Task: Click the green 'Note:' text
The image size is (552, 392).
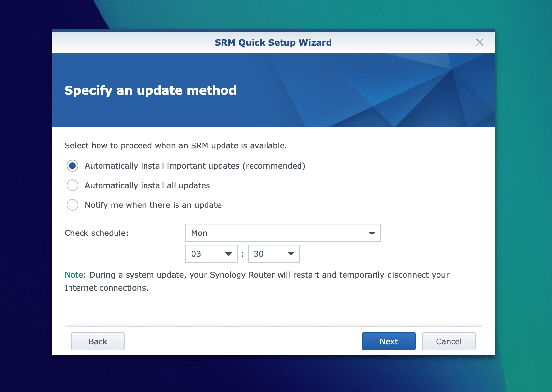Action: (x=75, y=275)
